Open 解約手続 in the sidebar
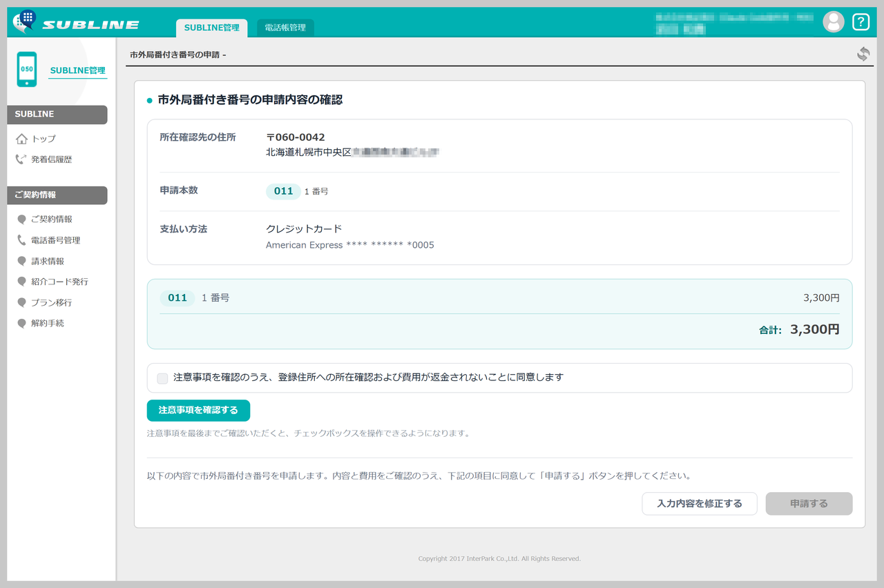 48,324
